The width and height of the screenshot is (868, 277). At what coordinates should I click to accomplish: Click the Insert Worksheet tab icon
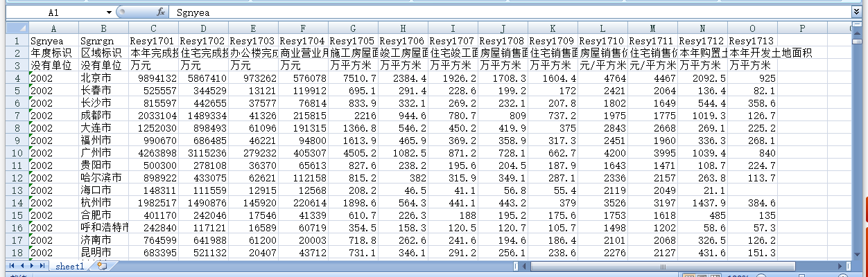(x=102, y=266)
